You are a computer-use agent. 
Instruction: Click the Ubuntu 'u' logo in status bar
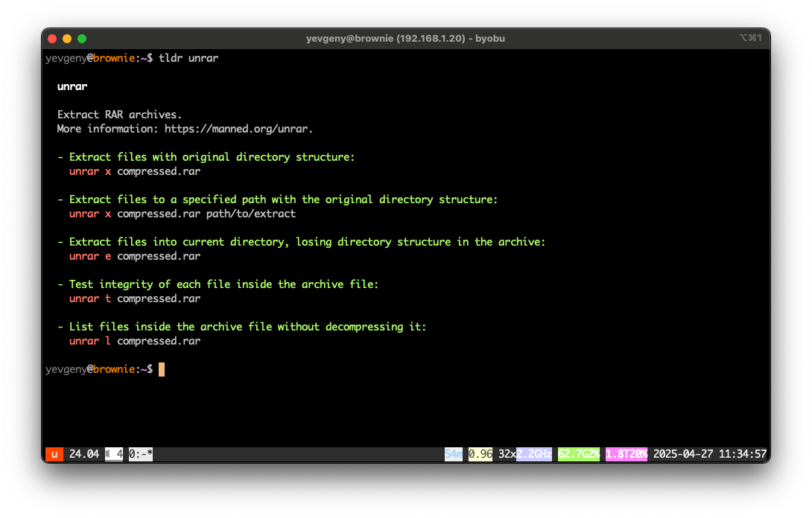pos(54,454)
